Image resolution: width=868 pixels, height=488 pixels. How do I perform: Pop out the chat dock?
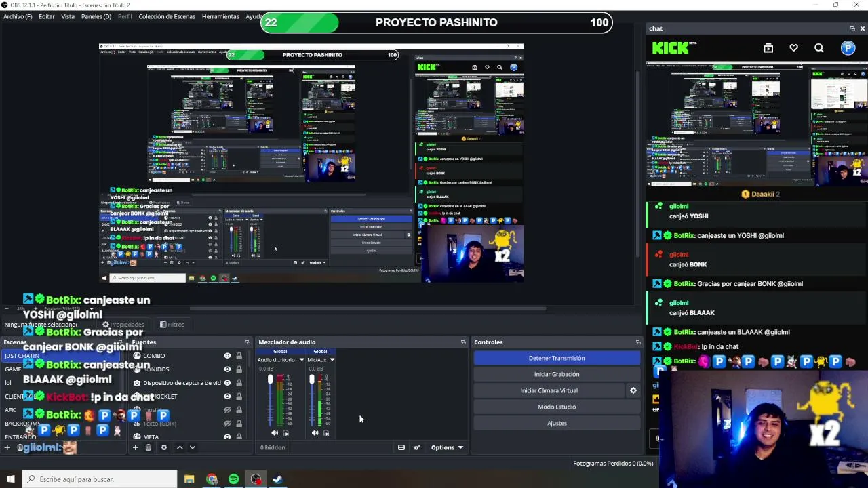[x=852, y=28]
